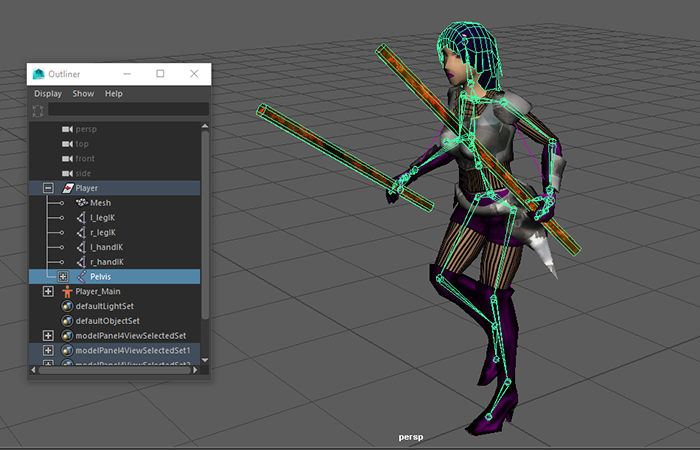Viewport: 700px width, 450px height.
Task: Select Player_Main label
Action: point(98,292)
